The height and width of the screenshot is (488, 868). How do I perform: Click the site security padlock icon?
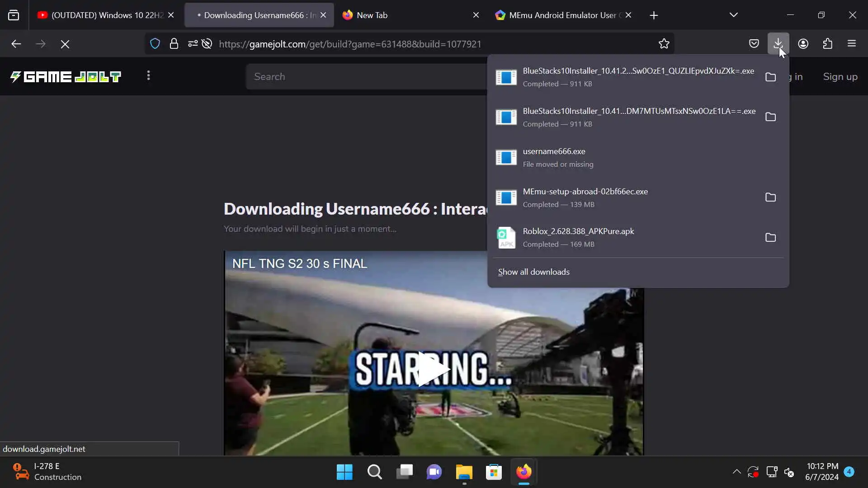coord(174,44)
